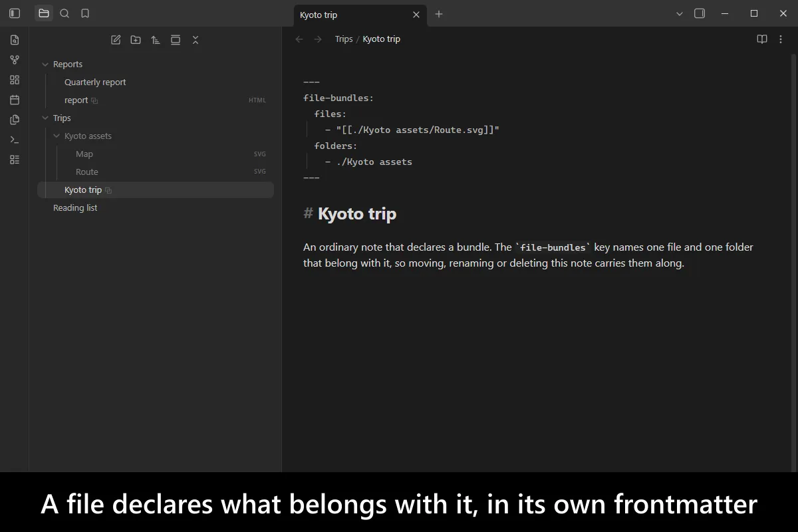Viewport: 798px width, 532px height.
Task: Click the SVG badge on Route
Action: pyautogui.click(x=260, y=172)
